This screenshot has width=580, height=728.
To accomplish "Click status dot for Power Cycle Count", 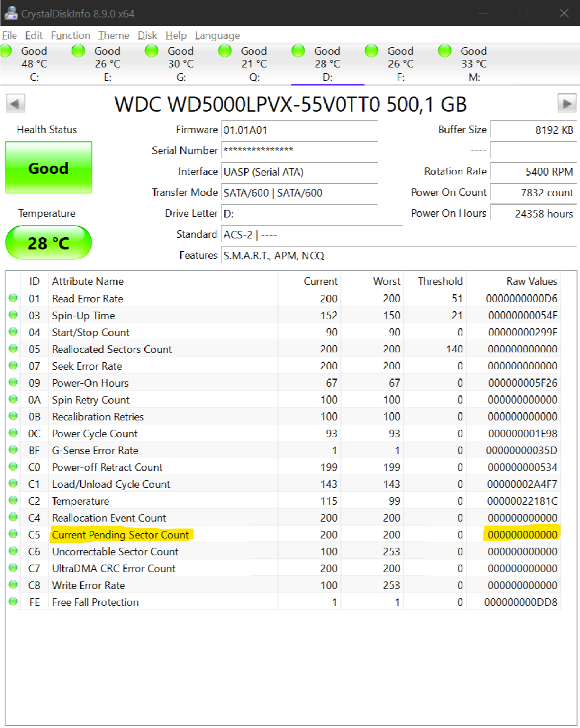I will click(13, 433).
